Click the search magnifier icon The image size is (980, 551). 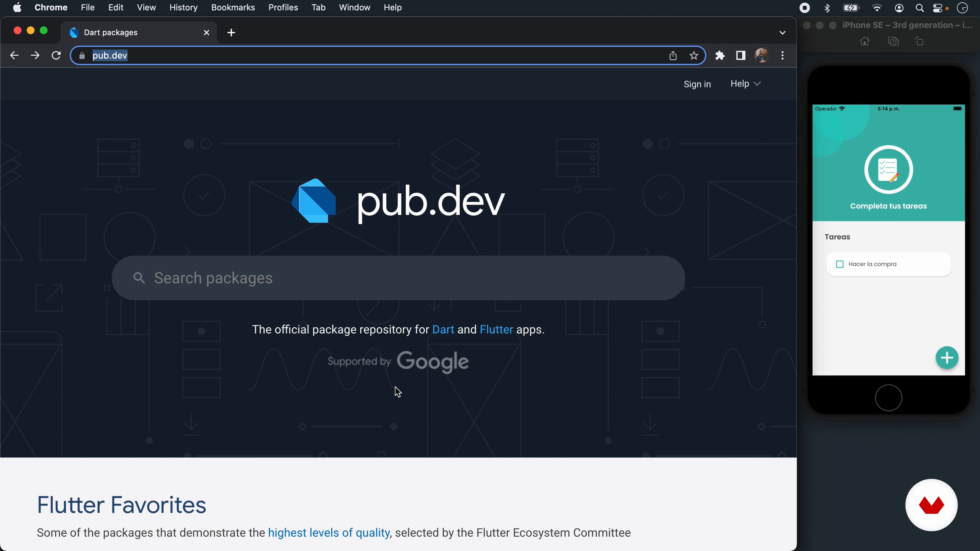(139, 278)
